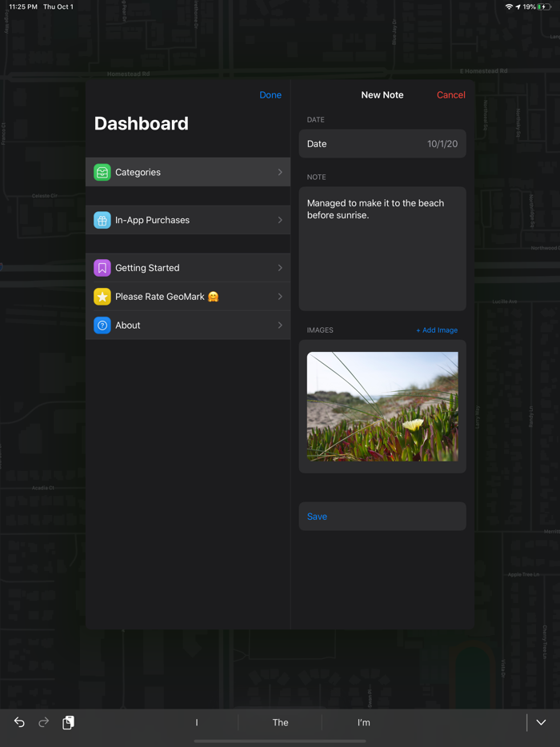Image resolution: width=560 pixels, height=747 pixels.
Task: Tap the About question mark icon
Action: (102, 326)
